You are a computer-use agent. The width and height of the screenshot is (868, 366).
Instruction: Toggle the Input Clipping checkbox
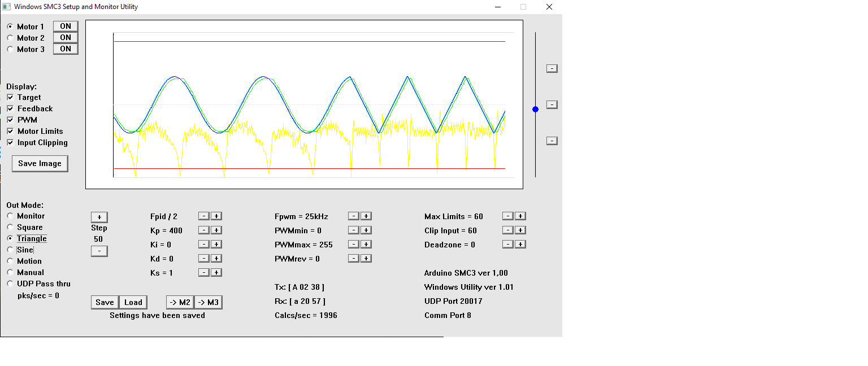click(10, 143)
